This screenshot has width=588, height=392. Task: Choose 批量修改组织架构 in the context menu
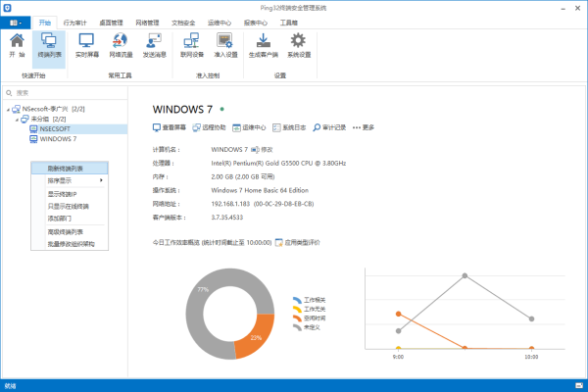(70, 244)
